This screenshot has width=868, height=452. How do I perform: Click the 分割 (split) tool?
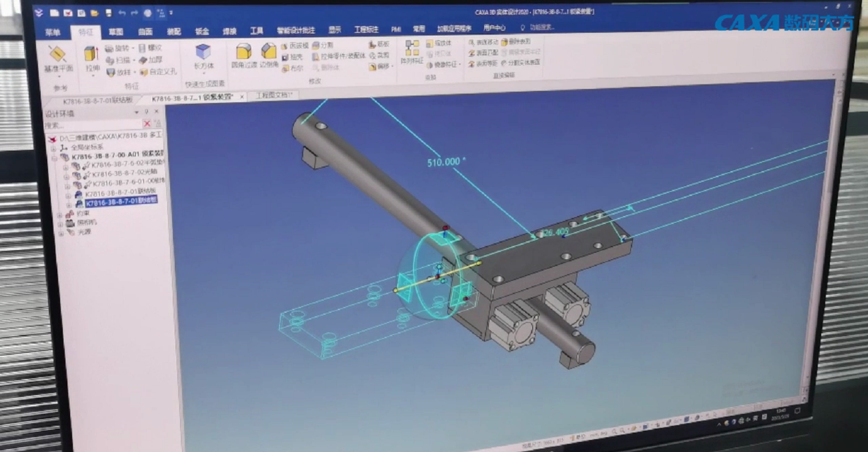pos(323,45)
